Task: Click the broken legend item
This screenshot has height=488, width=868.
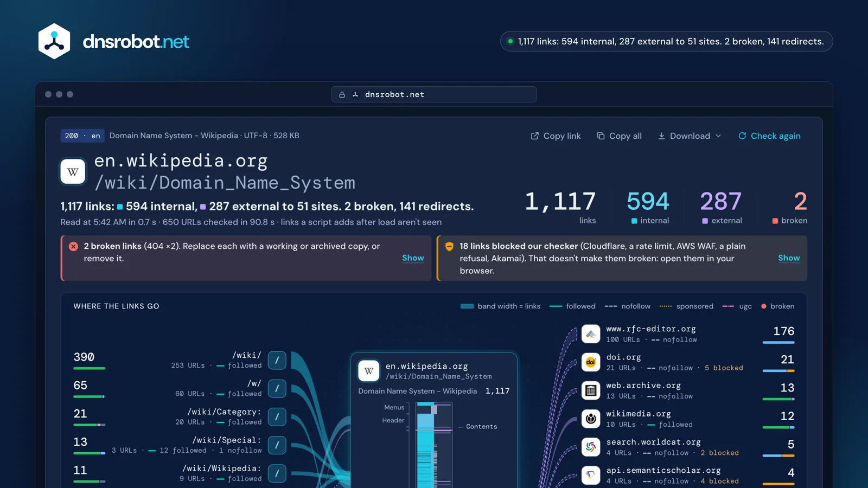Action: coord(777,306)
